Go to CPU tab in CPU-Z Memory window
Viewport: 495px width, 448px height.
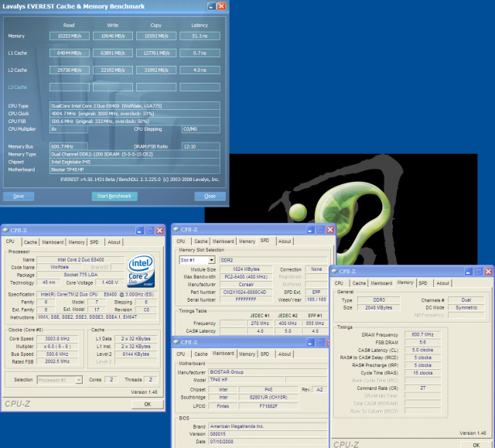pyautogui.click(x=339, y=283)
